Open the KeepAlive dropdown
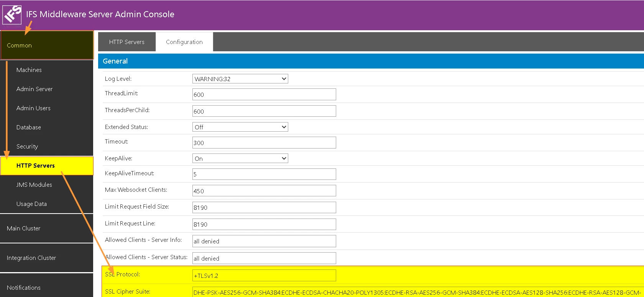 pyautogui.click(x=240, y=158)
